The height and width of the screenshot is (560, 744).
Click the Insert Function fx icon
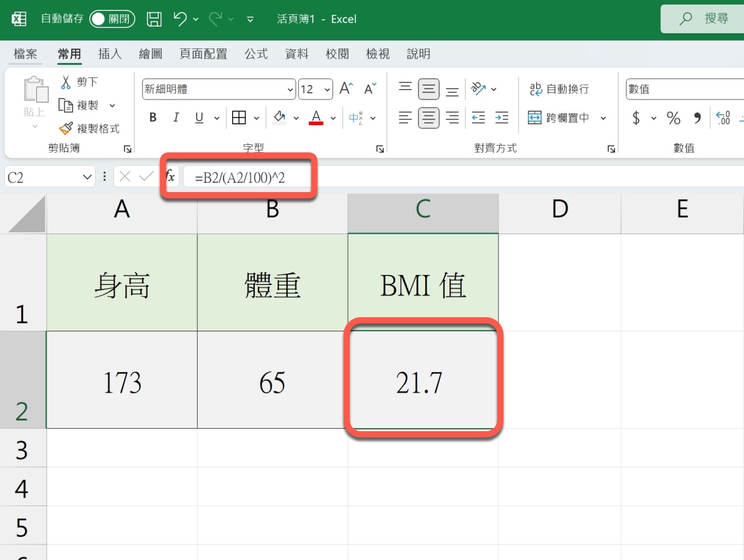click(x=170, y=177)
